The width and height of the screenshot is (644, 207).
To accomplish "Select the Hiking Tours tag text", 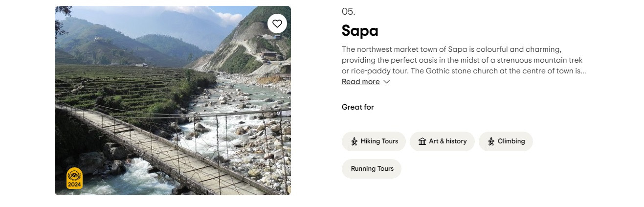I will pyautogui.click(x=379, y=141).
